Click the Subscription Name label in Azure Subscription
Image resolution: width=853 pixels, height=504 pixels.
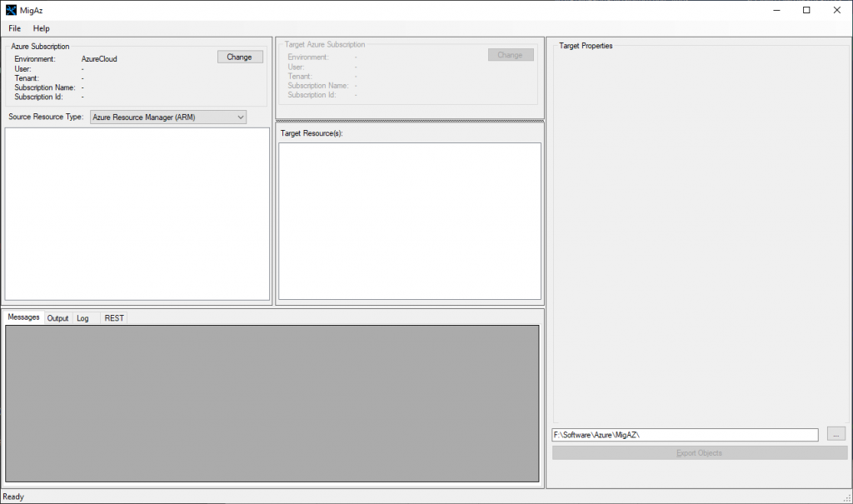point(45,87)
